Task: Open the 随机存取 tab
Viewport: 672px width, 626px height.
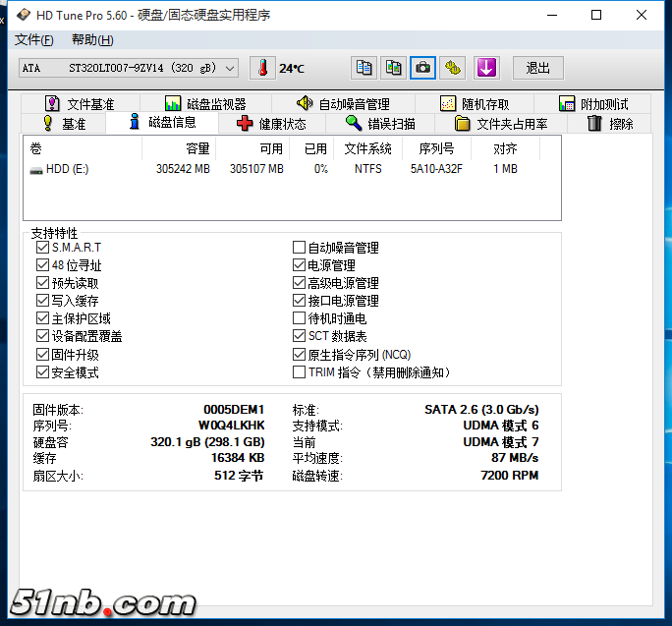Action: (x=475, y=104)
